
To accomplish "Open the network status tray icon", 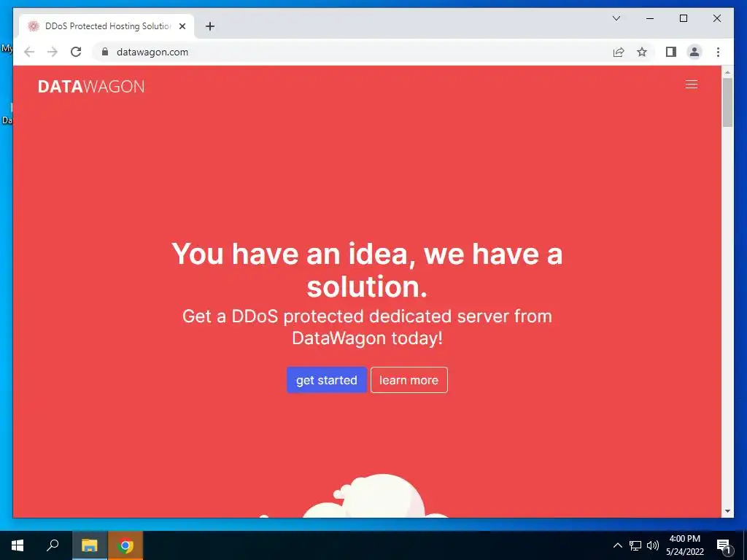I will pos(635,545).
